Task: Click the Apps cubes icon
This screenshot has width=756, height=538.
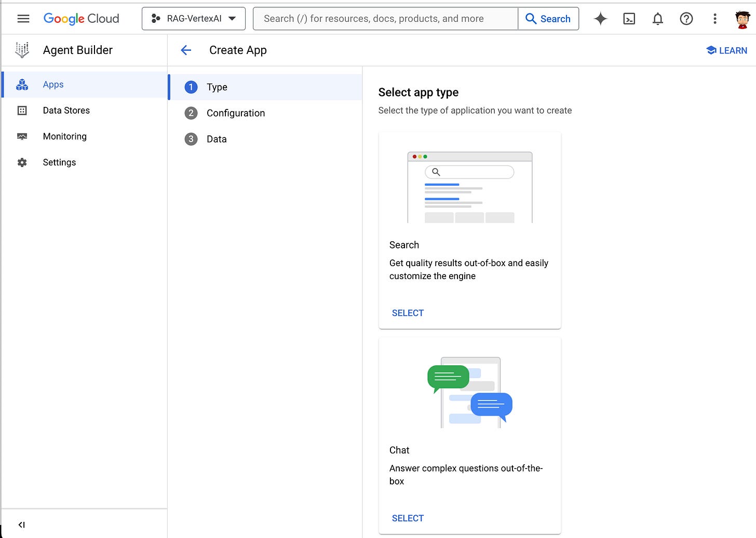Action: [22, 85]
